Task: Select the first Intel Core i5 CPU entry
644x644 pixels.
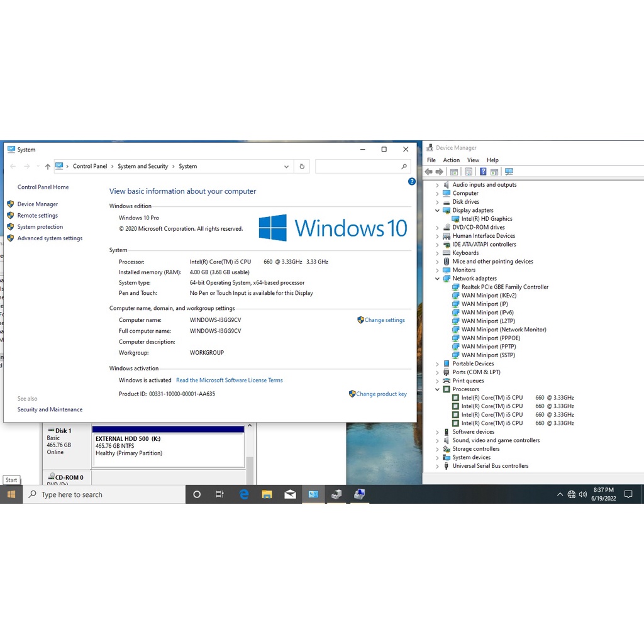Action: 518,398
